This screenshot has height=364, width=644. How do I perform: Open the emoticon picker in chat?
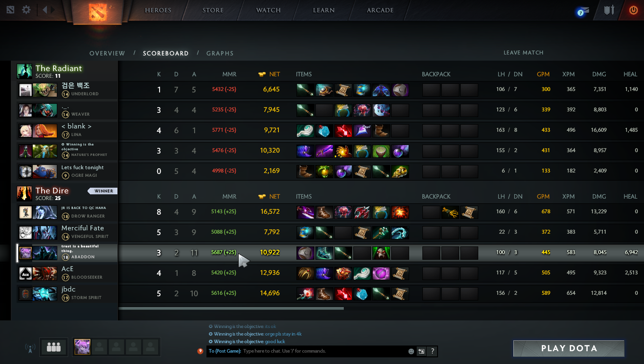[x=411, y=351]
